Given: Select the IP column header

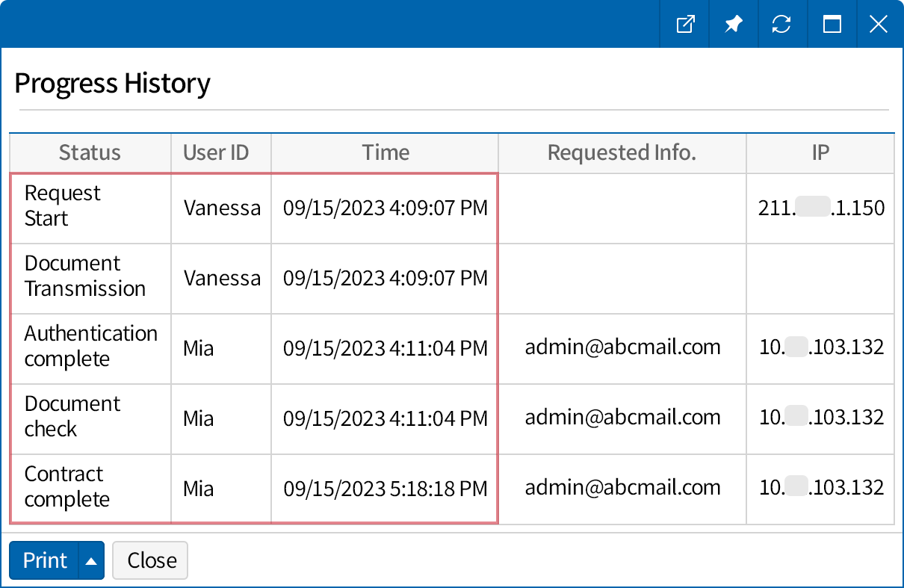Looking at the screenshot, I should coord(820,152).
